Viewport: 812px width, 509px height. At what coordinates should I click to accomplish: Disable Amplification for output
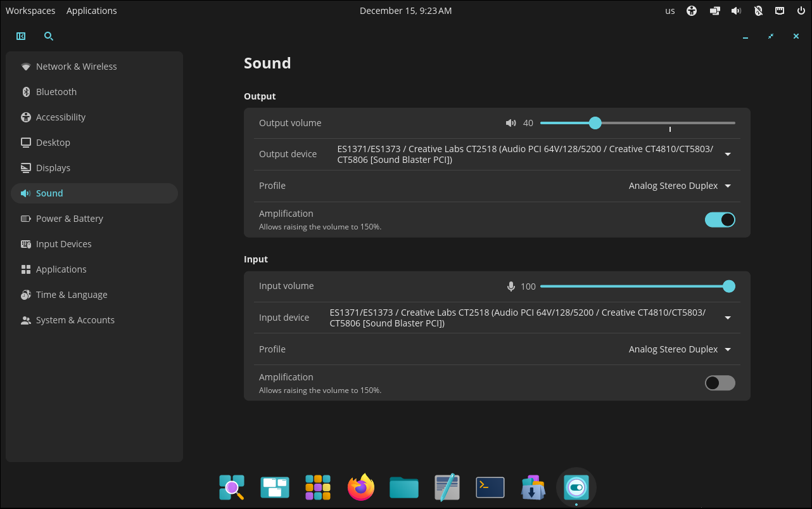[x=720, y=219]
